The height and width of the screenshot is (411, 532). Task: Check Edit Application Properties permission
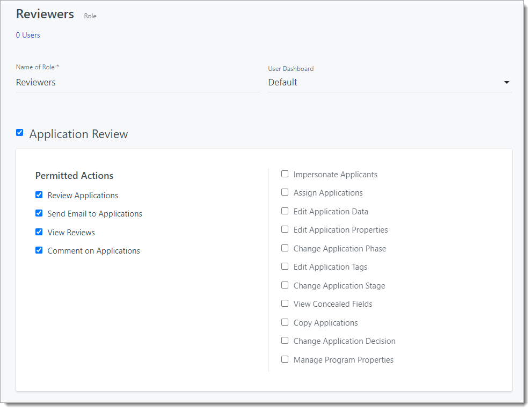285,229
